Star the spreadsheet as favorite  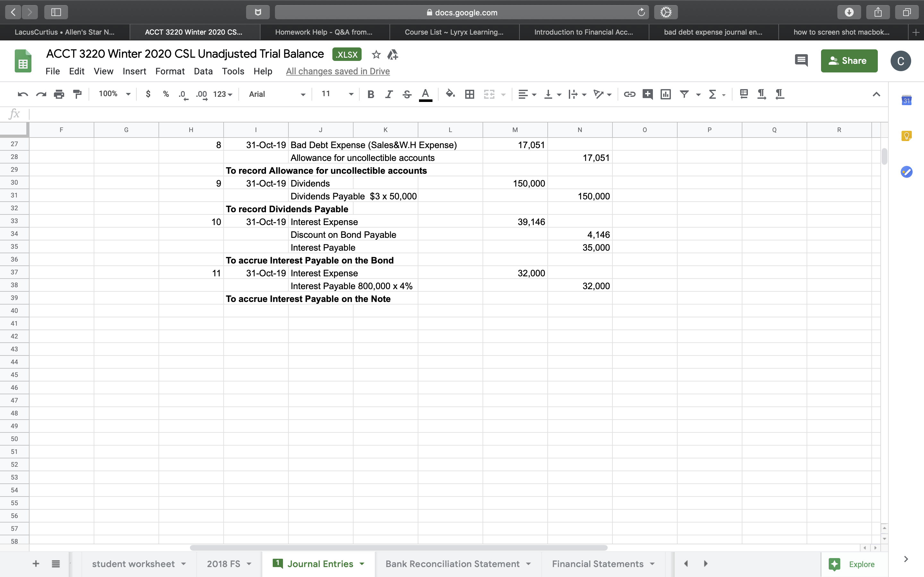click(376, 54)
